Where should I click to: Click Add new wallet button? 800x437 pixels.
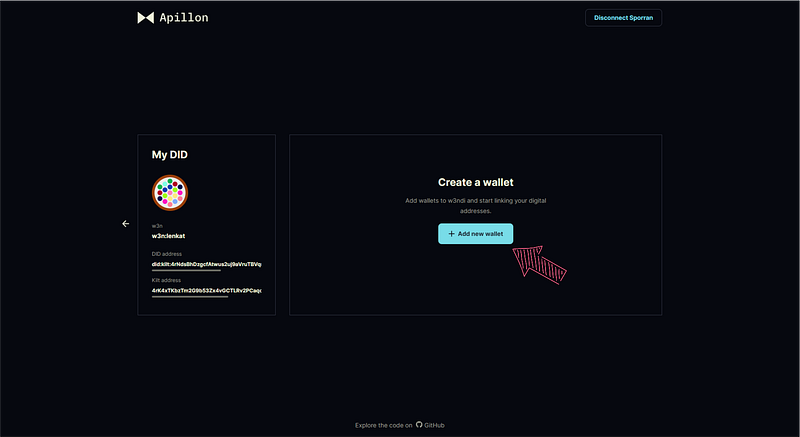pos(476,234)
